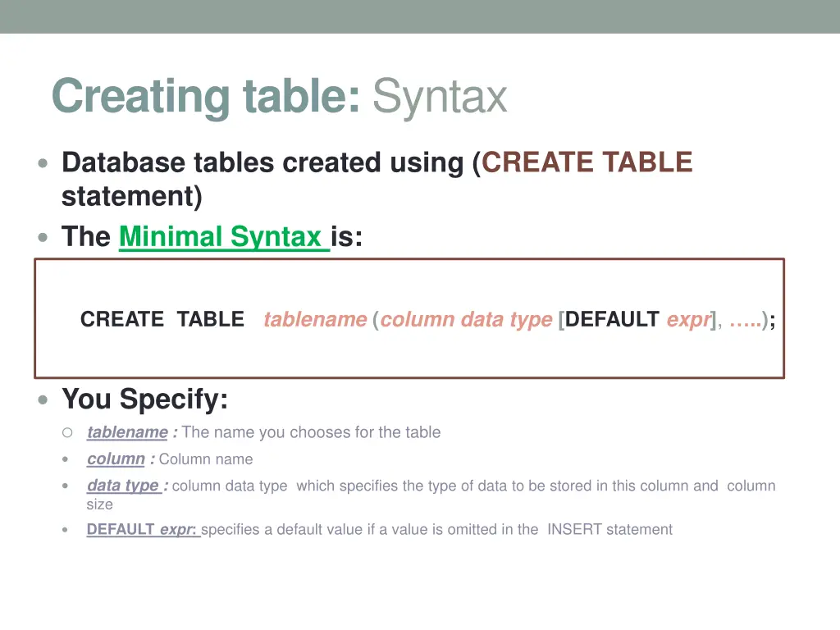Image resolution: width=840 pixels, height=630 pixels.
Task: Click the green Minimal Syntax link
Action: (x=221, y=237)
